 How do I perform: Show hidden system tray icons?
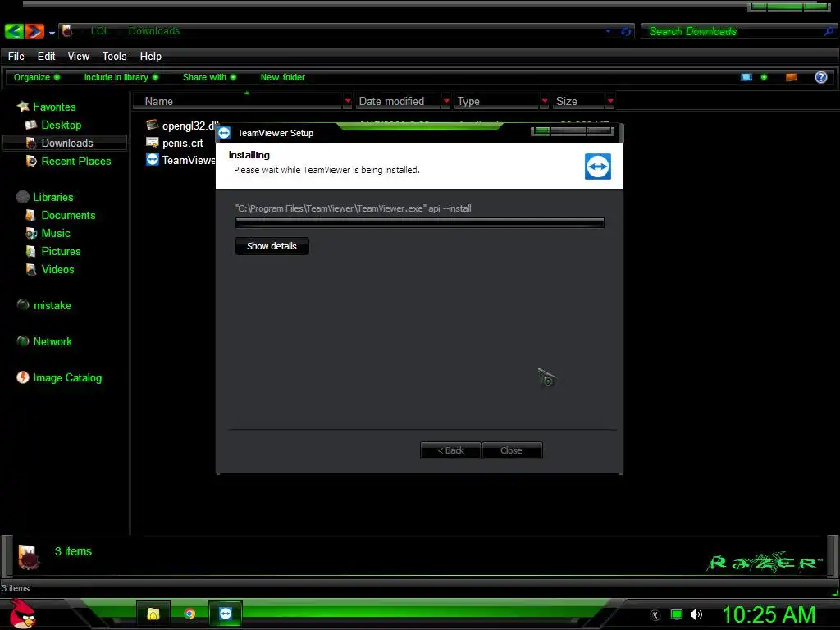(655, 615)
